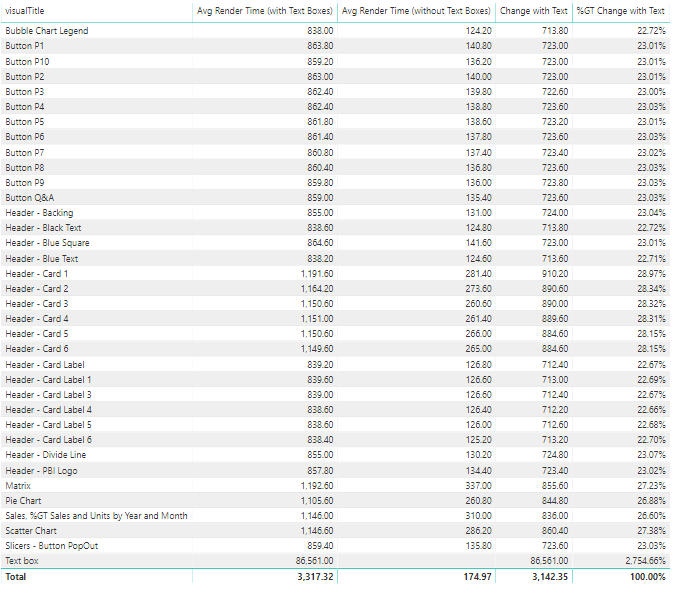Click the 910.20 change value for Card 1
674x591 pixels.
(x=555, y=274)
